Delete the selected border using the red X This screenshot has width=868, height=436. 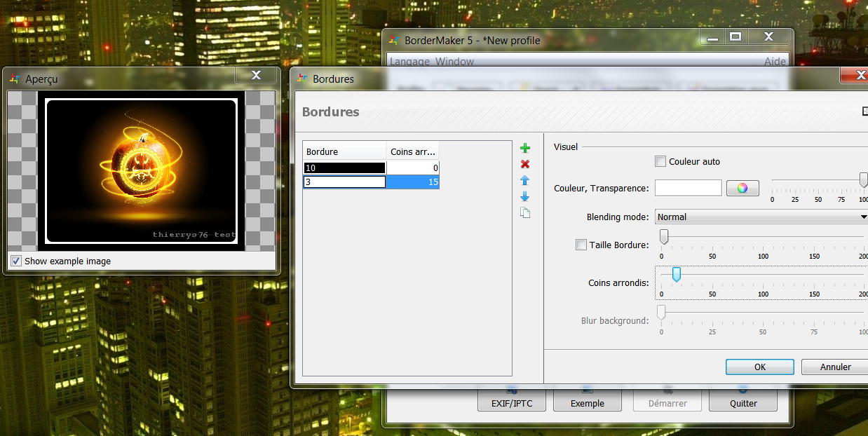pyautogui.click(x=525, y=163)
